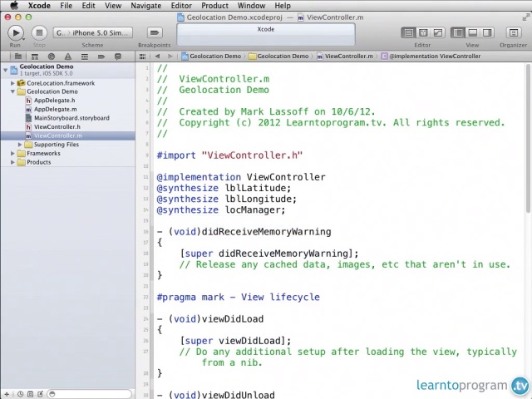532x399 pixels.
Task: Hide the Navigator pane
Action: (458, 33)
